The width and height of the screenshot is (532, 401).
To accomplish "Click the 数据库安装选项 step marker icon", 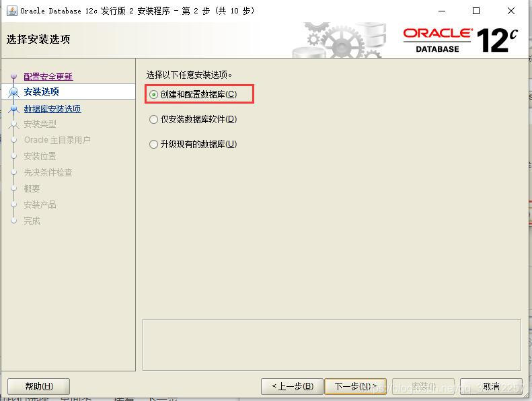I will [14, 108].
